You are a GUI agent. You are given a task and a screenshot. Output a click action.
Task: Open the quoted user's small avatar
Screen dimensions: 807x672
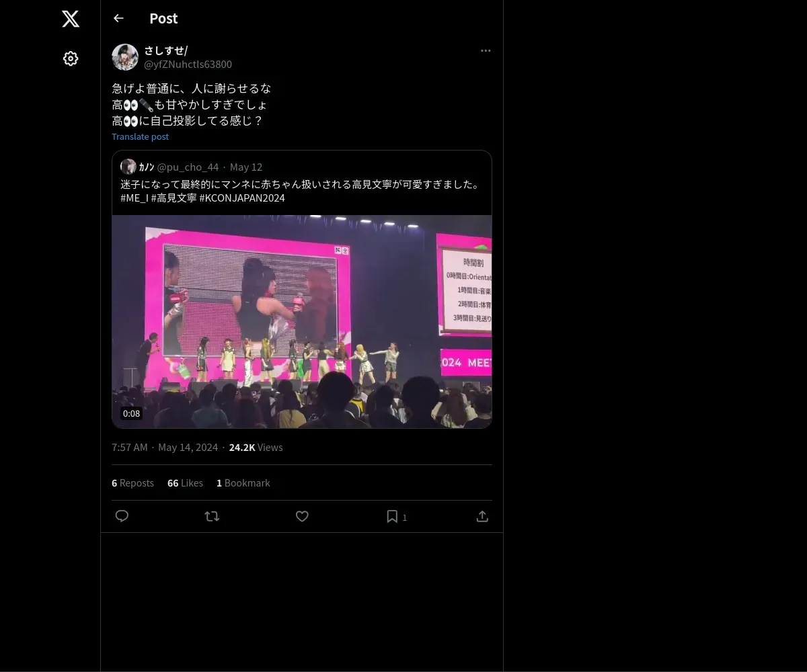point(128,167)
